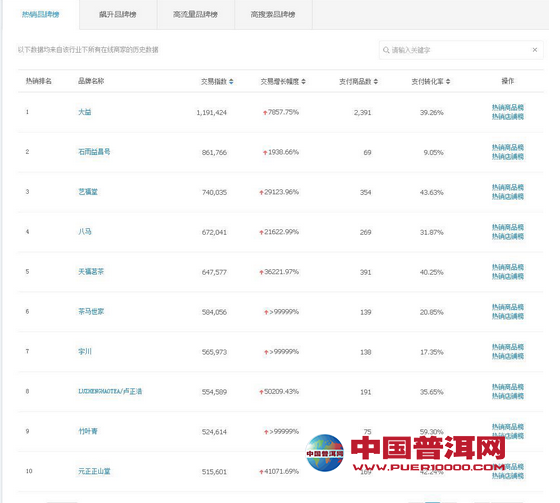Image resolution: width=560 pixels, height=503 pixels.
Task: Select growth value 36221.97%
Action: [281, 272]
